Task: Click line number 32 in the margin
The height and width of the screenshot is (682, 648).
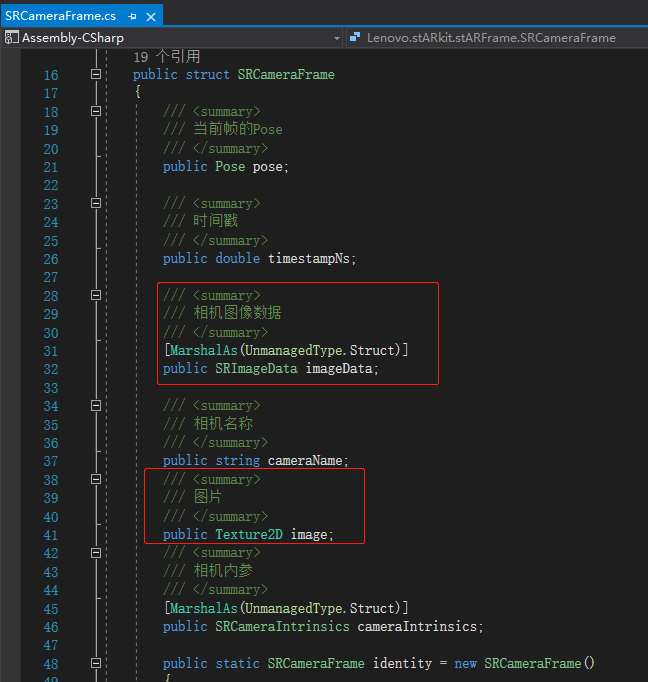Action: [51, 369]
